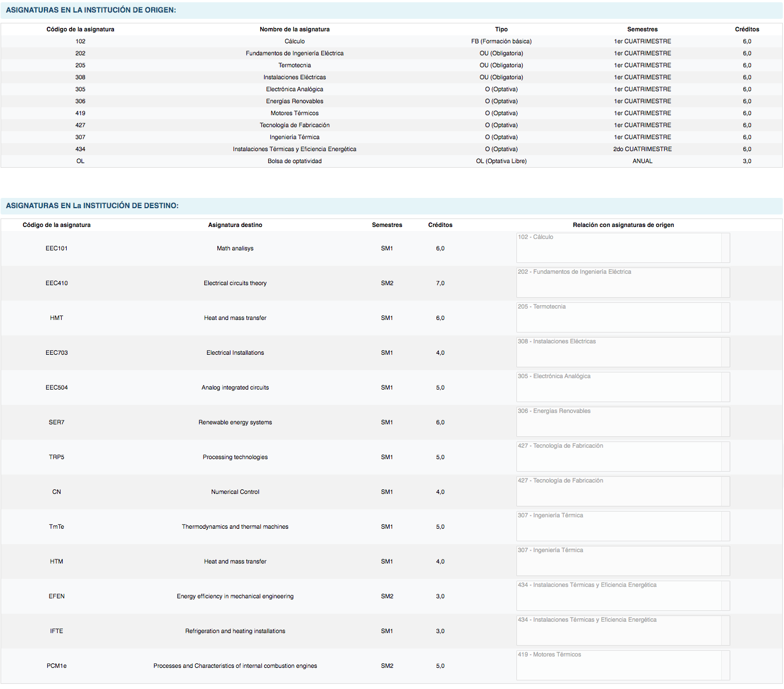
Task: Click destination code 'EEC101'
Action: click(56, 248)
